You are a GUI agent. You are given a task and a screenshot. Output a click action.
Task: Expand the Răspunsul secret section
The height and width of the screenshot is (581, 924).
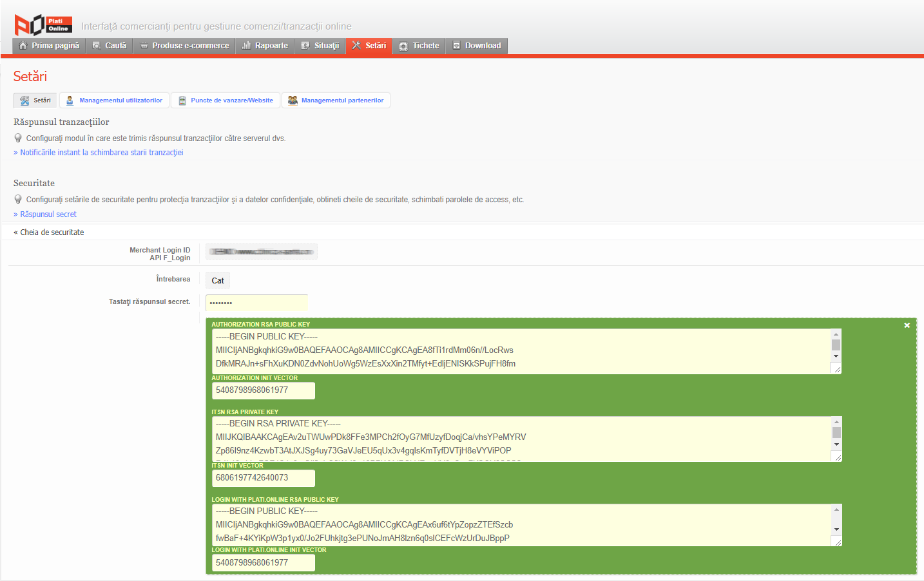pyautogui.click(x=45, y=214)
